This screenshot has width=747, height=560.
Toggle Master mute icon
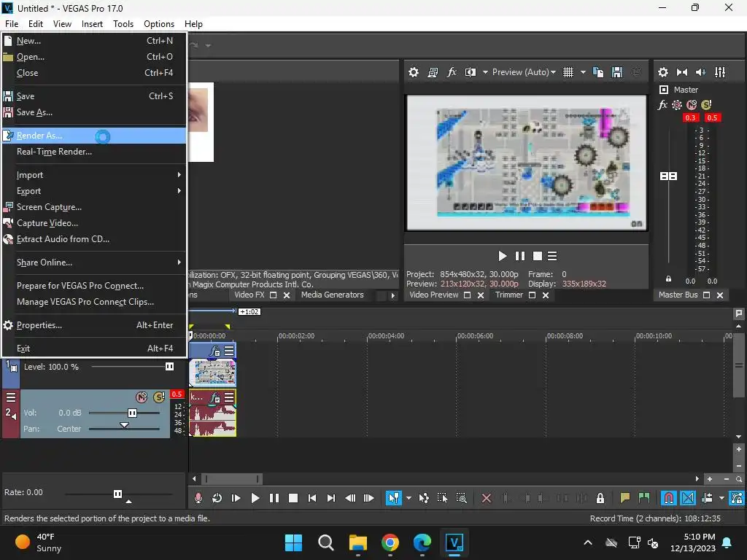(692, 105)
